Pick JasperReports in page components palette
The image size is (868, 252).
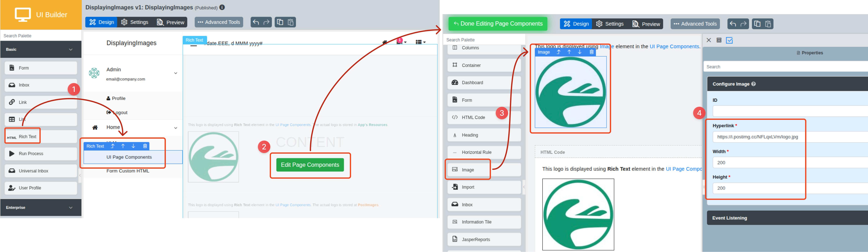[484, 239]
